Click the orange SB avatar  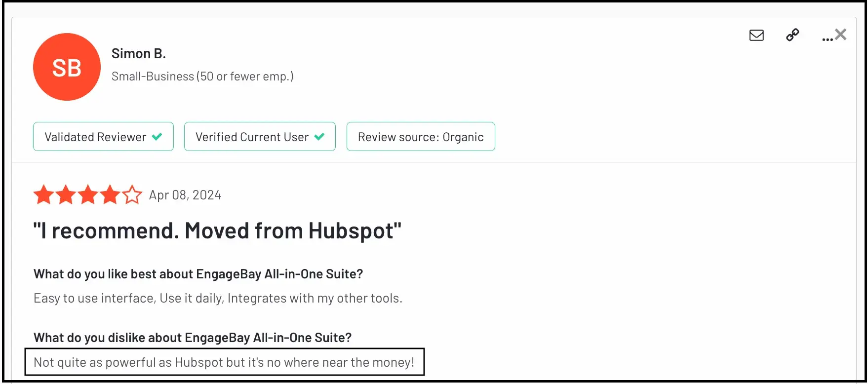67,67
